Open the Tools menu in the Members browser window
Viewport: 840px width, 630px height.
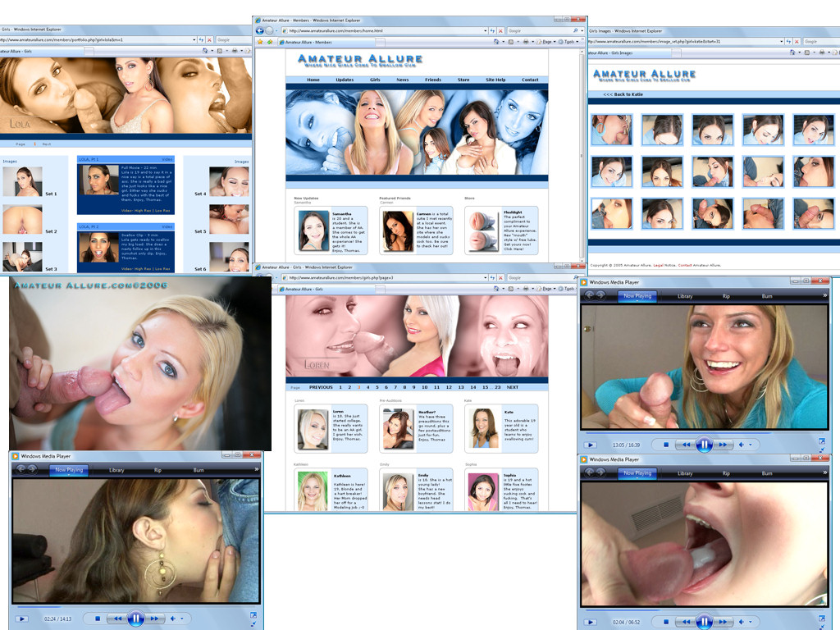tap(569, 42)
